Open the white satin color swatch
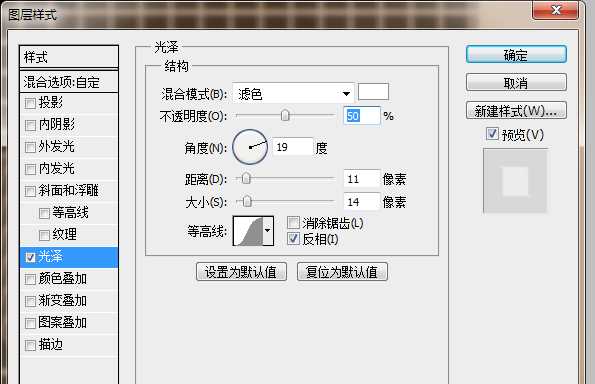595x384 pixels. click(373, 92)
